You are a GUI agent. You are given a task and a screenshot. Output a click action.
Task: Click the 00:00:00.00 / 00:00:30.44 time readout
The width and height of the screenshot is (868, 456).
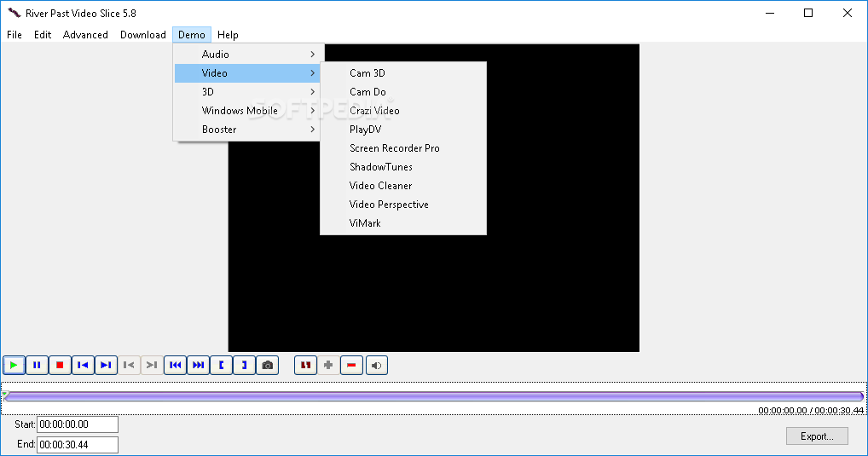pos(810,410)
